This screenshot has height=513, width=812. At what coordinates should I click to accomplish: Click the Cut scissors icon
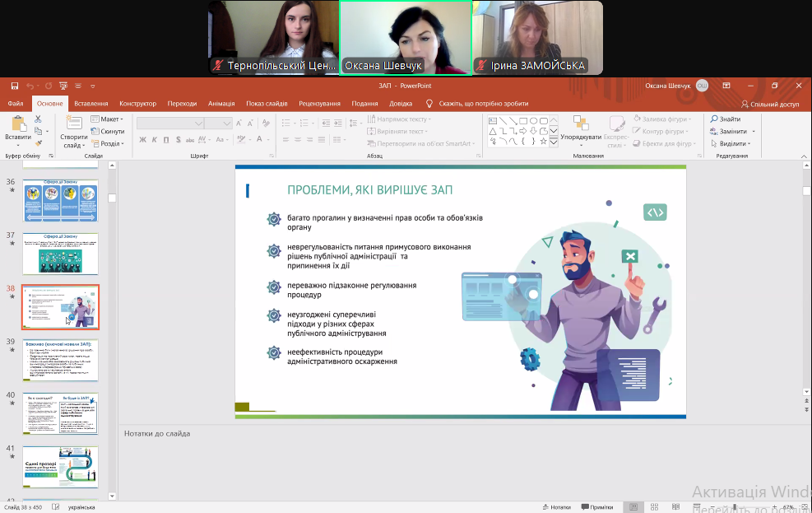(x=39, y=119)
